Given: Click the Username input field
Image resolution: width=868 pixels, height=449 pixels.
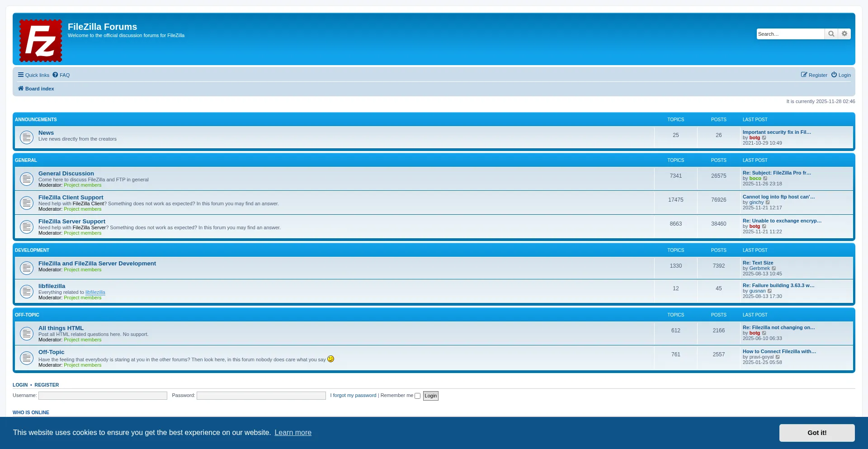Looking at the screenshot, I should 103,396.
